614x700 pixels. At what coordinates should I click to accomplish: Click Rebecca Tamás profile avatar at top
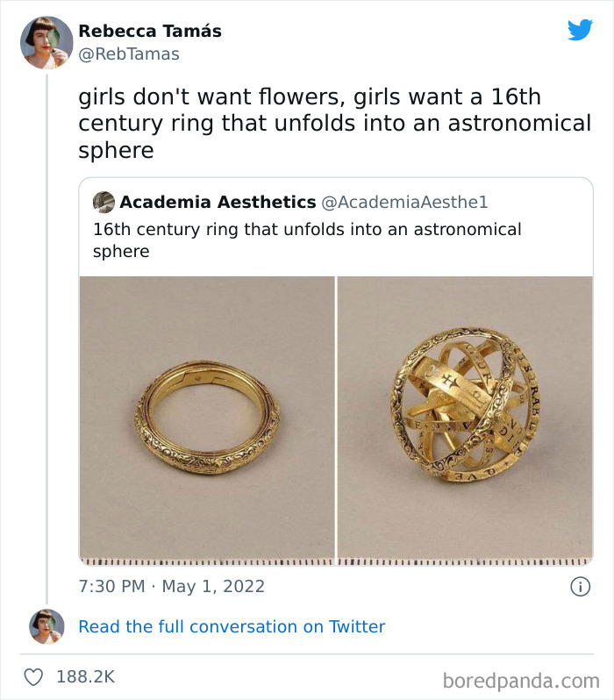46,42
